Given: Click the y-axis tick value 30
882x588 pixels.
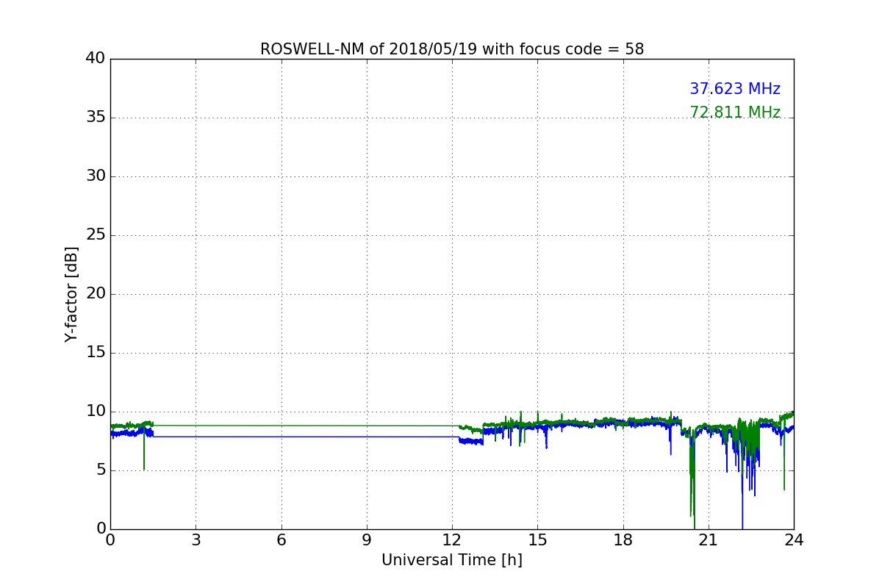Looking at the screenshot, I should (96, 176).
